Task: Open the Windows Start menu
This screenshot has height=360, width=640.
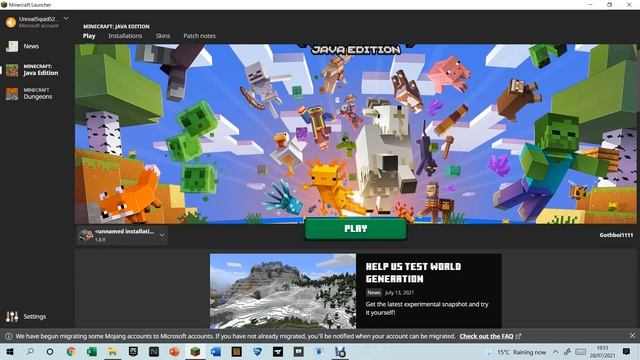Action: (10, 351)
